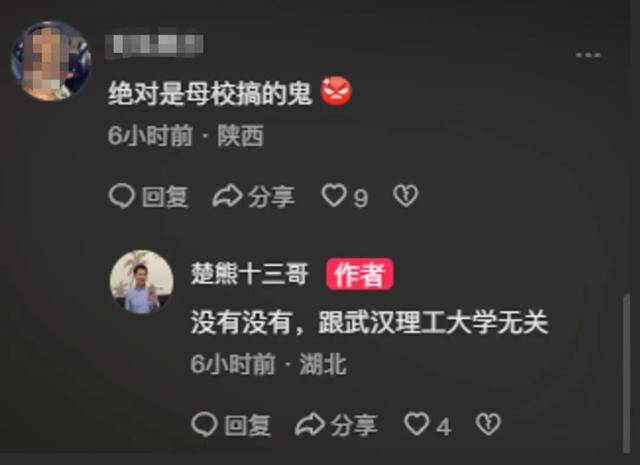The width and height of the screenshot is (640, 465).
Task: Click the share arrow under 陕西 comment
Action: click(x=227, y=196)
